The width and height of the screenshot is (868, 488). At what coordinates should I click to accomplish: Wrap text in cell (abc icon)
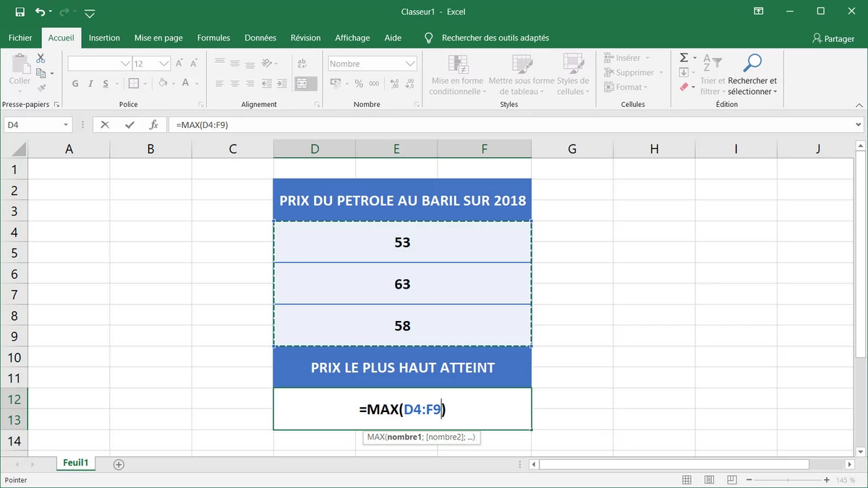coord(303,64)
